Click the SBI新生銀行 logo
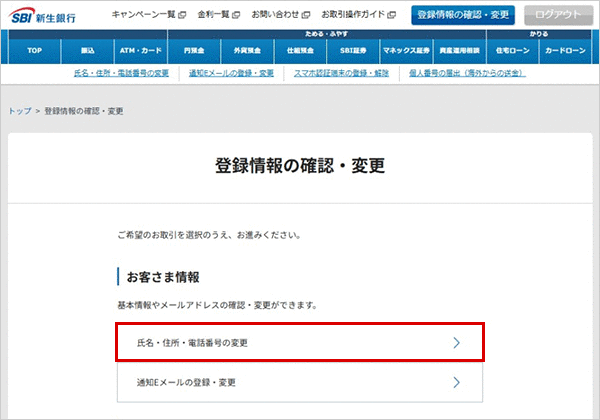The width and height of the screenshot is (600, 420). point(42,16)
